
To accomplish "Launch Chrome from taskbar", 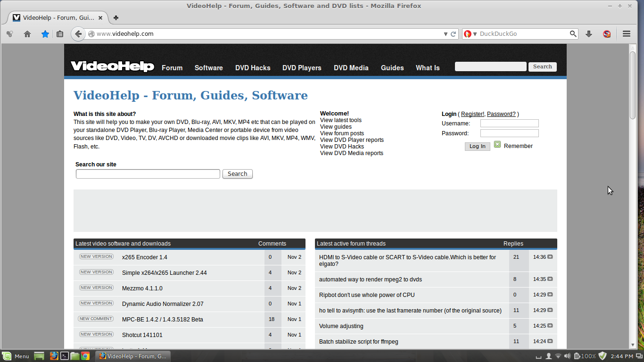I will pos(85,356).
